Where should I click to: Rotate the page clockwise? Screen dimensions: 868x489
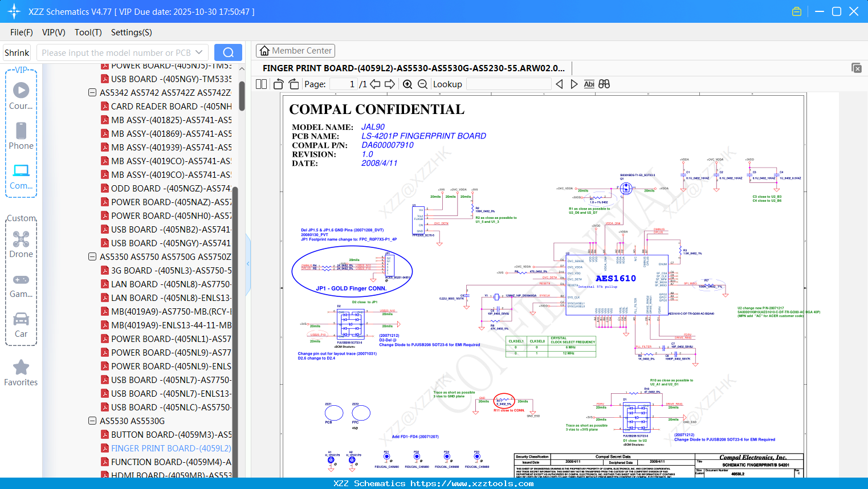294,84
